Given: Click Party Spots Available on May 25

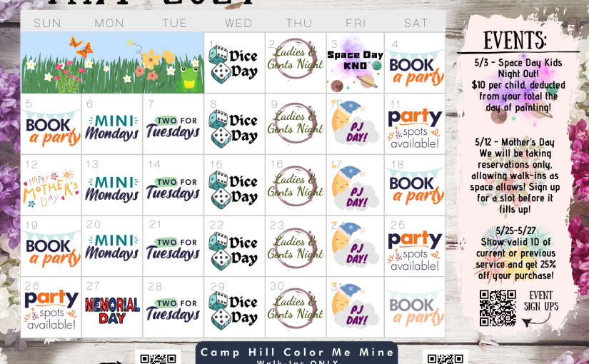Looking at the screenshot, I should tap(415, 251).
